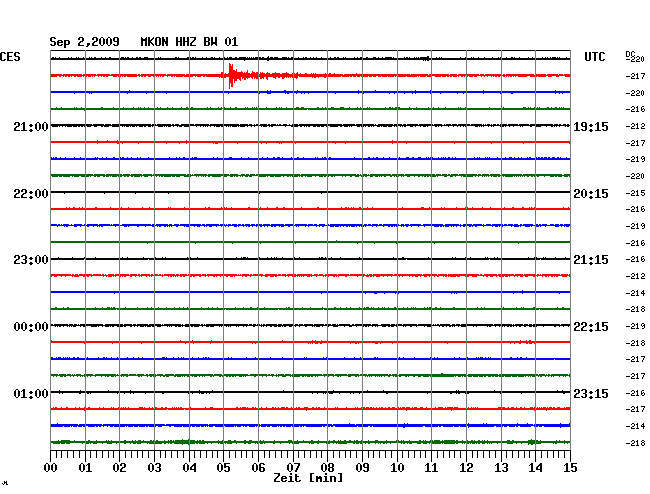Click minute tick label '13' on time axis

pyautogui.click(x=501, y=467)
